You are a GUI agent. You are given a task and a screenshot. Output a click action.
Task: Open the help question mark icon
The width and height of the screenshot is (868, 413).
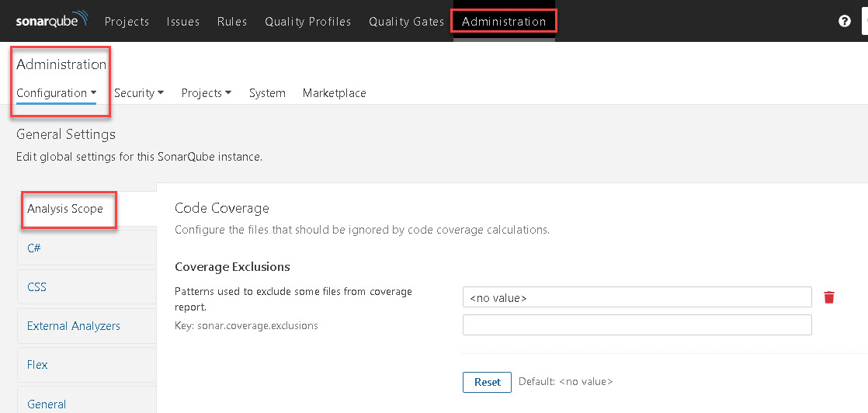pyautogui.click(x=845, y=21)
